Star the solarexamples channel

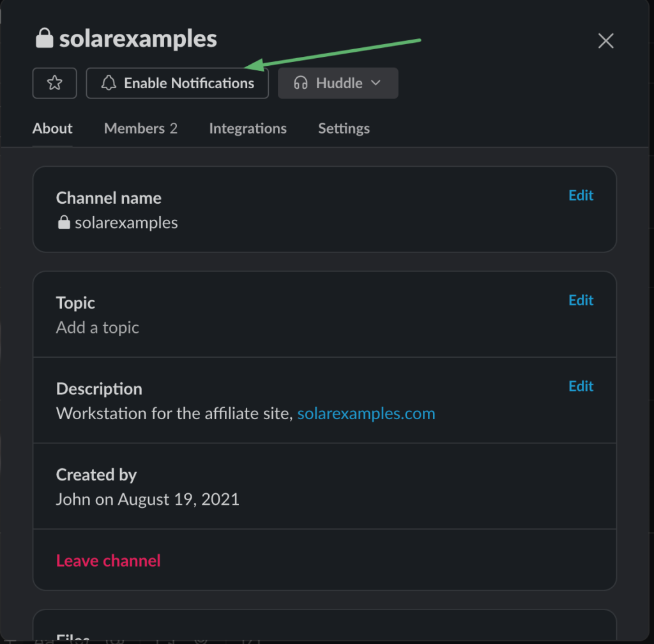point(55,83)
